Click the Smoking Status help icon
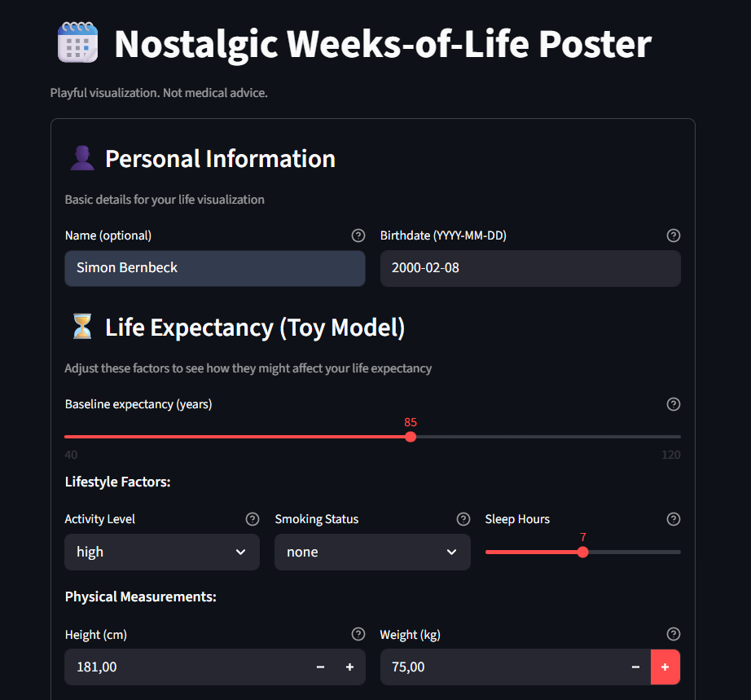Image resolution: width=751 pixels, height=700 pixels. click(x=463, y=519)
